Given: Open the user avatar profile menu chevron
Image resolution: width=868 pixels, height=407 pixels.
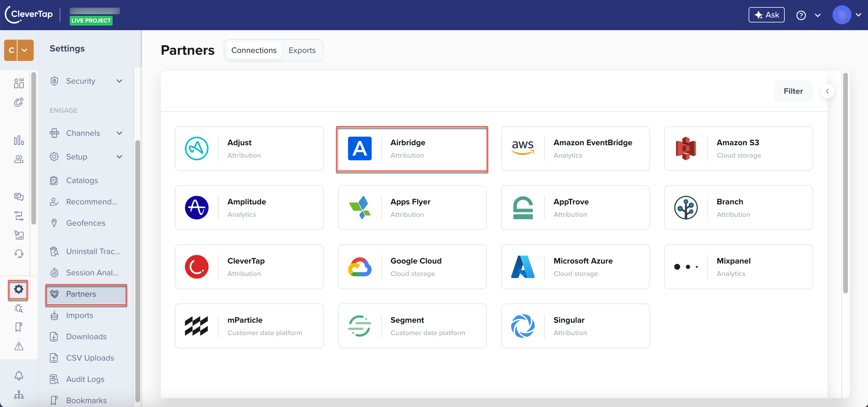Looking at the screenshot, I should click(858, 15).
